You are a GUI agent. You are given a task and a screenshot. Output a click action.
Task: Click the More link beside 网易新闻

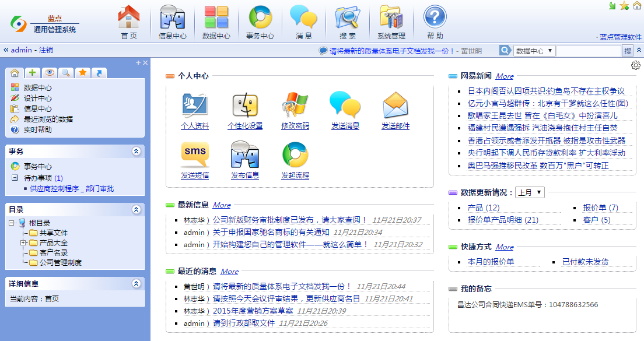pyautogui.click(x=505, y=76)
